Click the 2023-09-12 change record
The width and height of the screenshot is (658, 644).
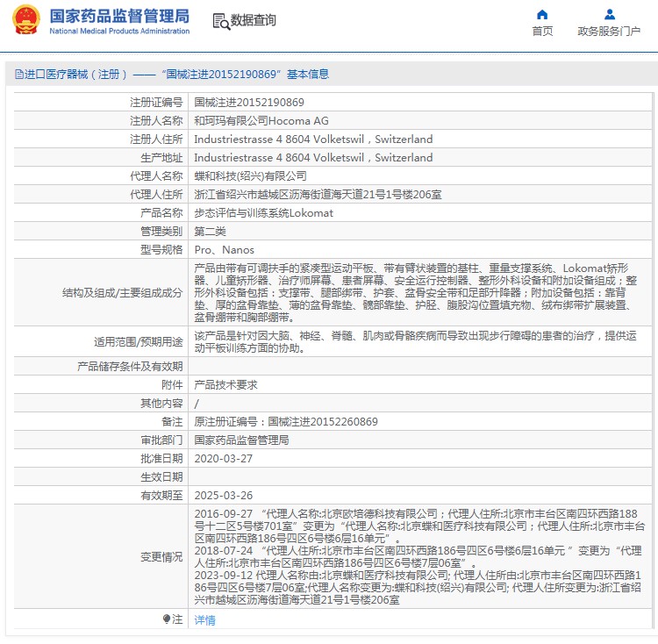click(x=418, y=587)
